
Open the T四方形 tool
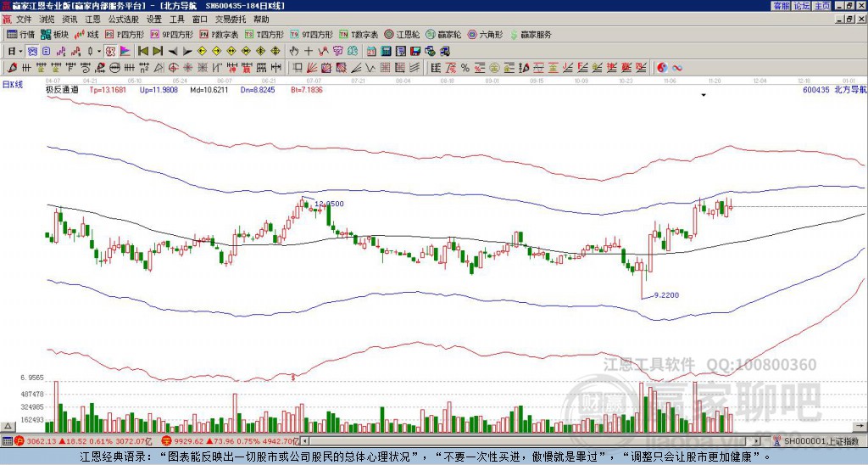click(x=264, y=34)
